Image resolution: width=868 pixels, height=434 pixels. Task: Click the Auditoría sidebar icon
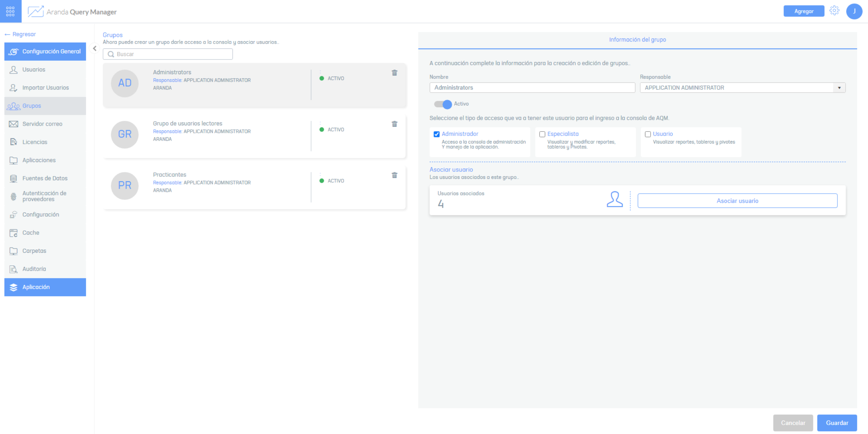[x=13, y=269]
